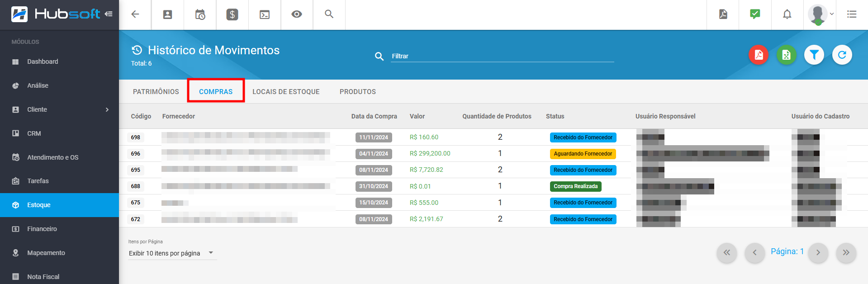
Task: Sort by Data da Compra column header
Action: (x=374, y=116)
